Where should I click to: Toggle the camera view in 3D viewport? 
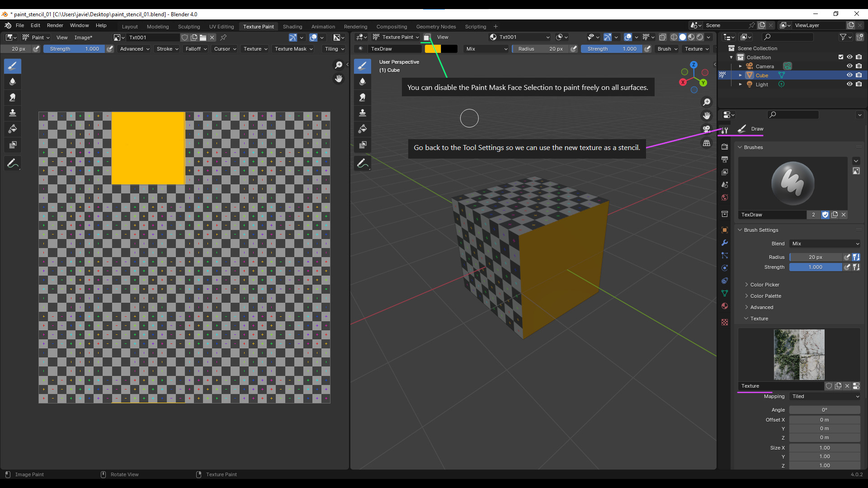pos(707,129)
